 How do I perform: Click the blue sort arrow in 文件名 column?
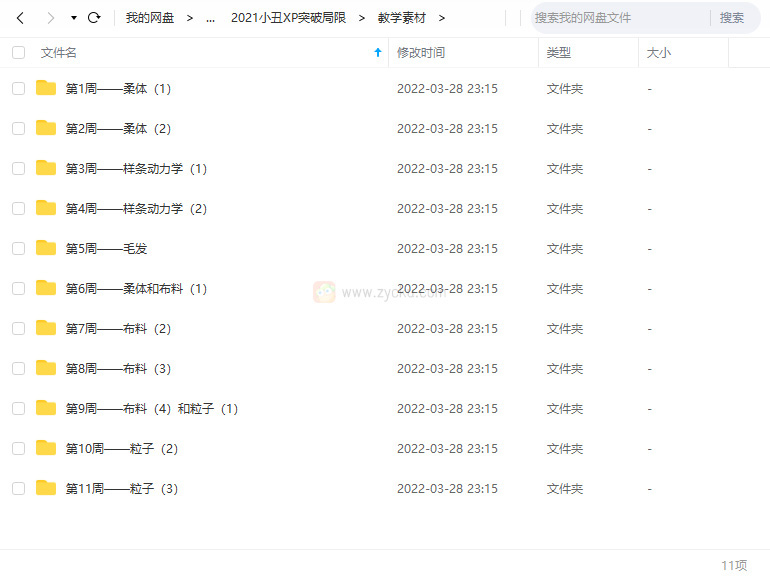(x=377, y=52)
